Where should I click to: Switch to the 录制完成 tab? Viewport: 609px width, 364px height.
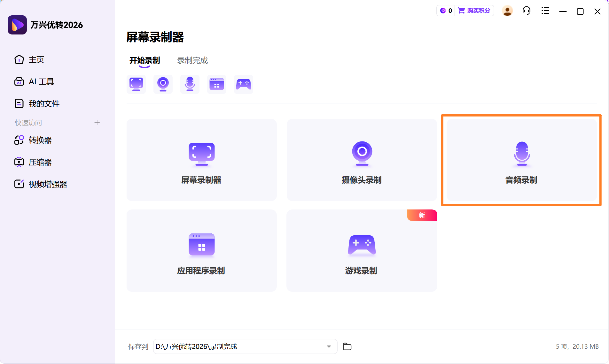click(x=191, y=60)
